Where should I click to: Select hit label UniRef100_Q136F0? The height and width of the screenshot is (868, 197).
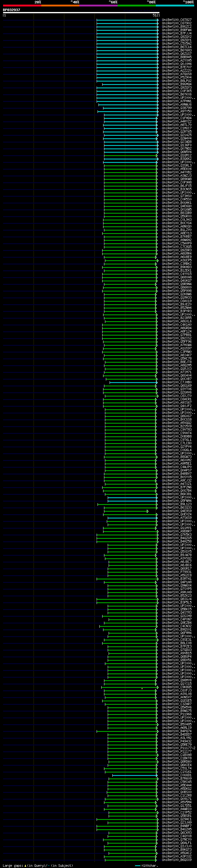pyautogui.click(x=176, y=145)
